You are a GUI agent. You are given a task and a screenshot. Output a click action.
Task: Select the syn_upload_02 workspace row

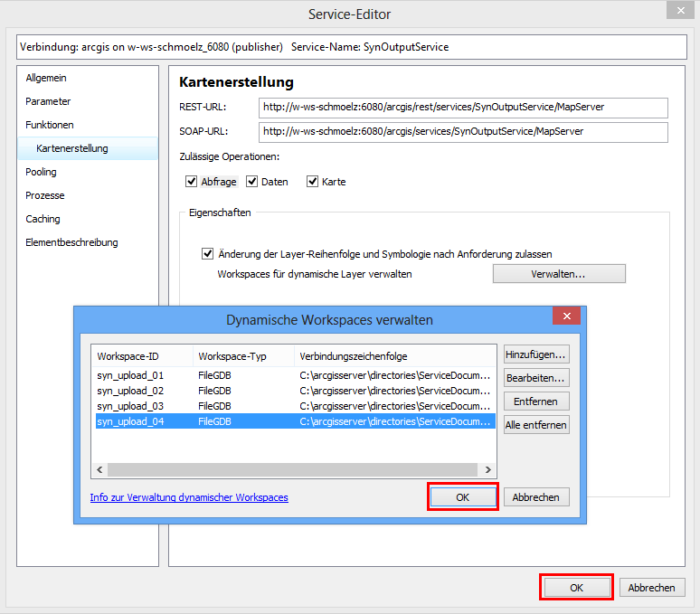pos(130,391)
